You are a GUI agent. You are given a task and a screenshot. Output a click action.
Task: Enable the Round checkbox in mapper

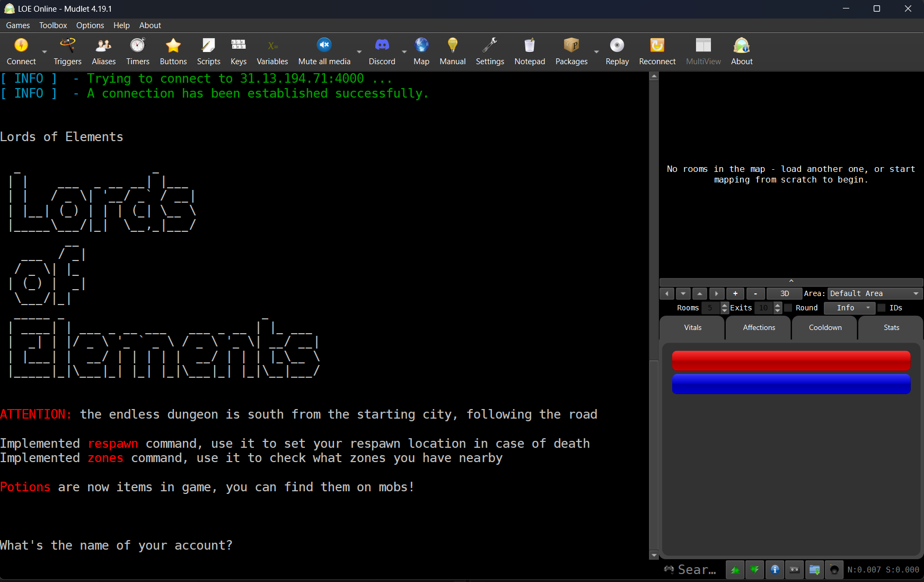[788, 308]
